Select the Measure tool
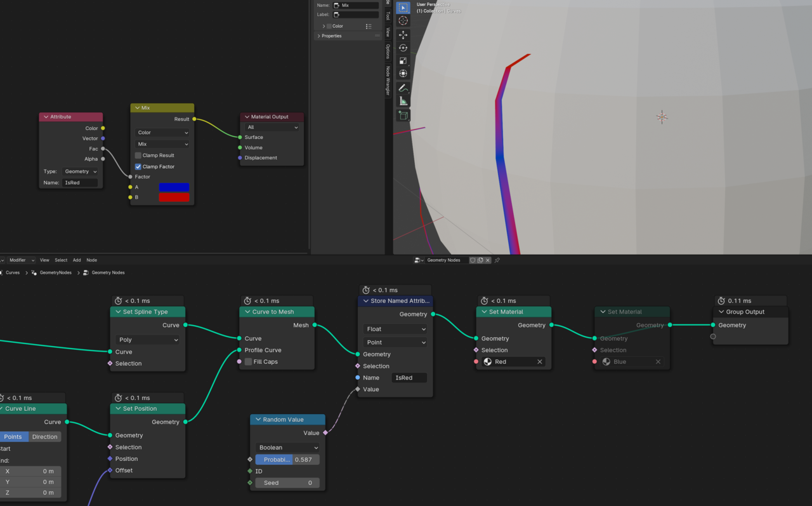The height and width of the screenshot is (506, 812). [x=403, y=102]
